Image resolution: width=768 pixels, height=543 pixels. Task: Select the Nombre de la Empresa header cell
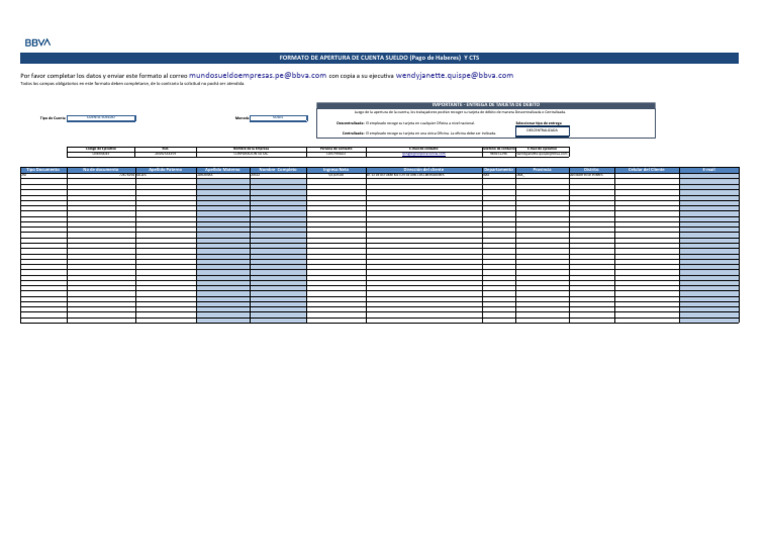coord(252,149)
